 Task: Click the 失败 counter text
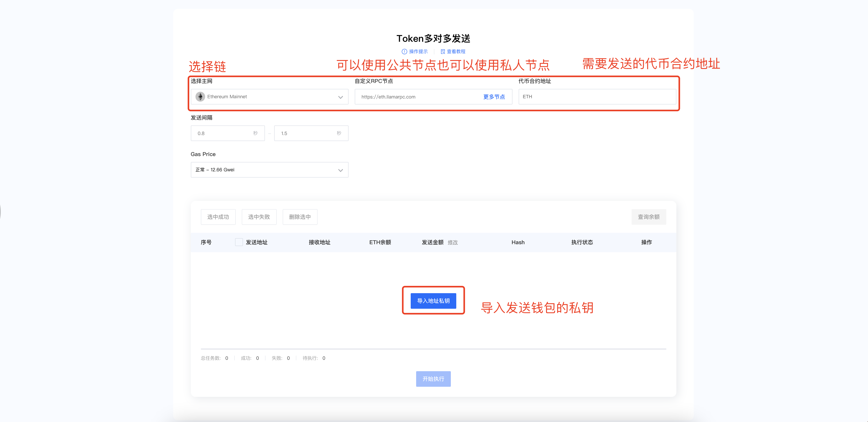click(281, 358)
